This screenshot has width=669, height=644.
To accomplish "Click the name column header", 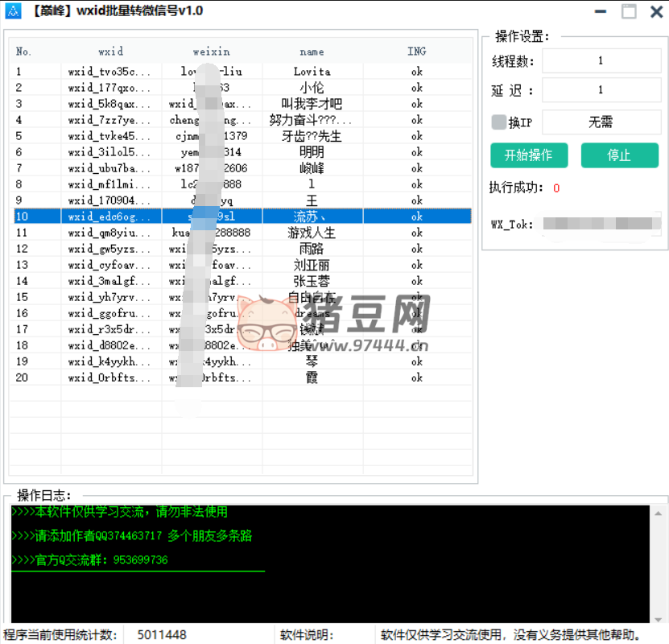I will [x=312, y=52].
